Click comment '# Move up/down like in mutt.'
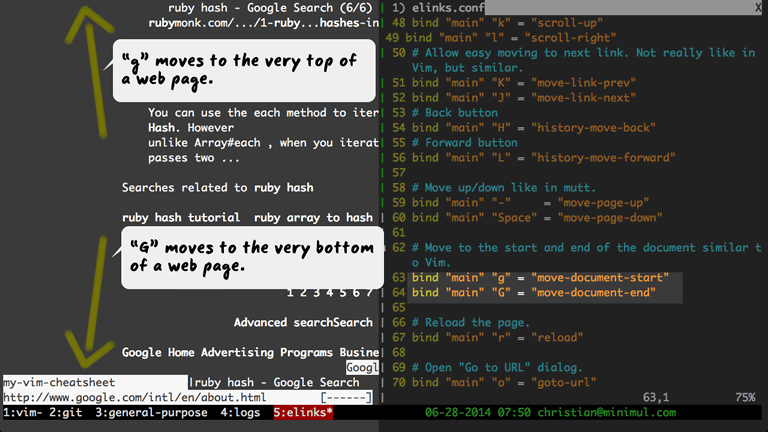This screenshot has height=432, width=768. click(504, 188)
